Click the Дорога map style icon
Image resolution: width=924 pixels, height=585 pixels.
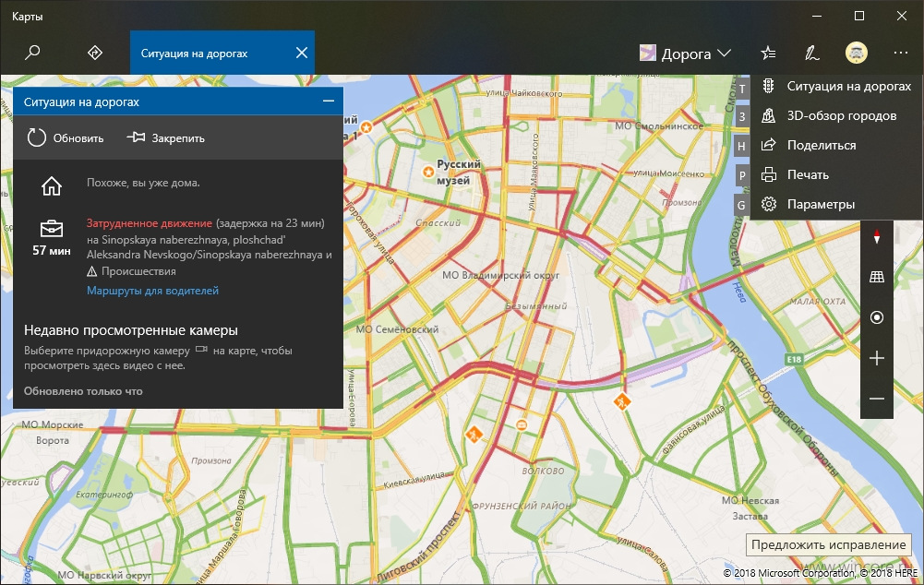pyautogui.click(x=648, y=53)
